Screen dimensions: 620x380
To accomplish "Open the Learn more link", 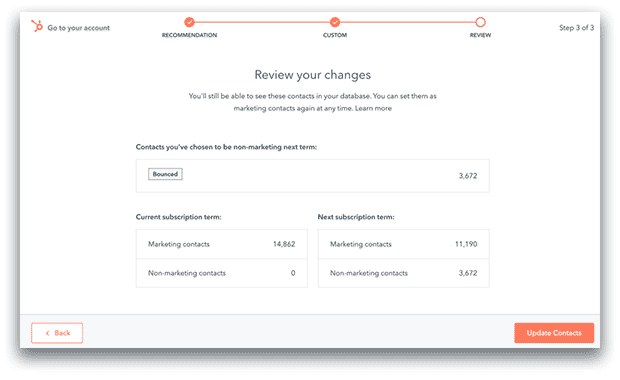I will 373,108.
